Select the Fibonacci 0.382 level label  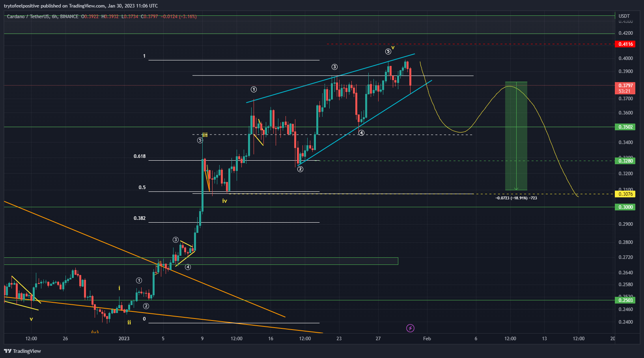140,218
